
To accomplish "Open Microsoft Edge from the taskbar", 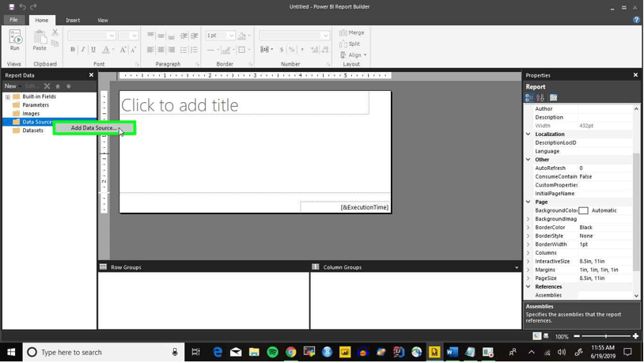I will click(x=218, y=353).
